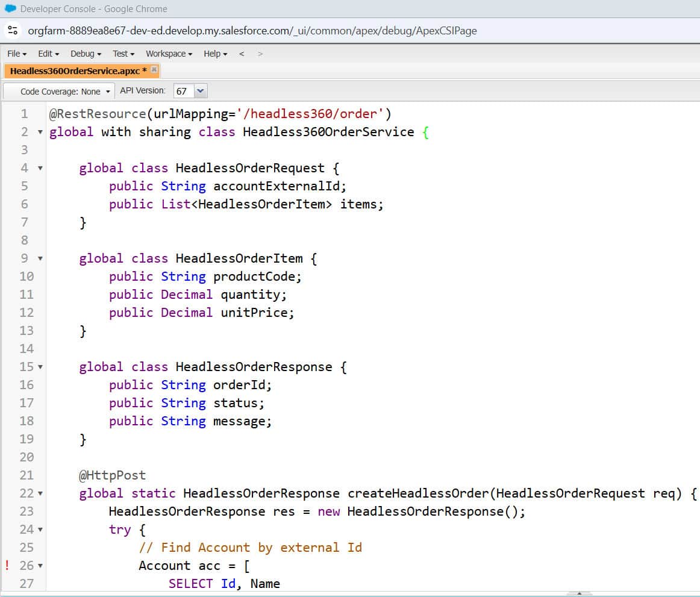This screenshot has height=597, width=700.
Task: Click 'unitPrice' on line 12
Action: [254, 313]
